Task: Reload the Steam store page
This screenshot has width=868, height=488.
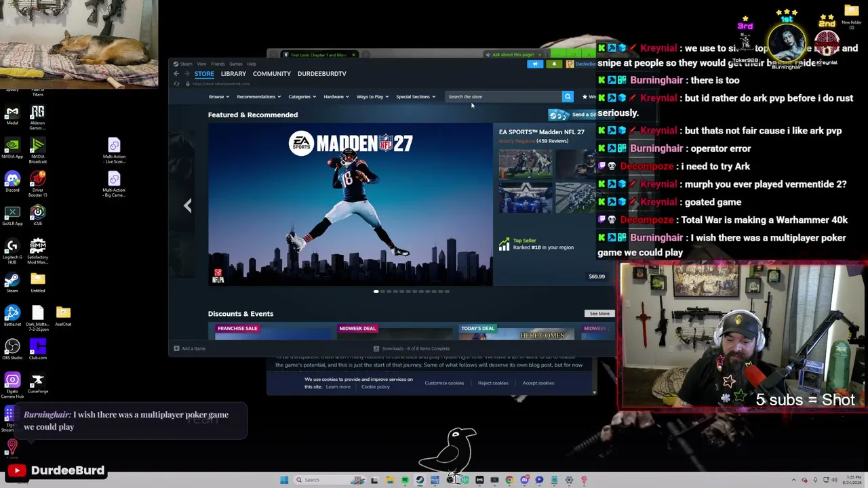Action: 177,84
